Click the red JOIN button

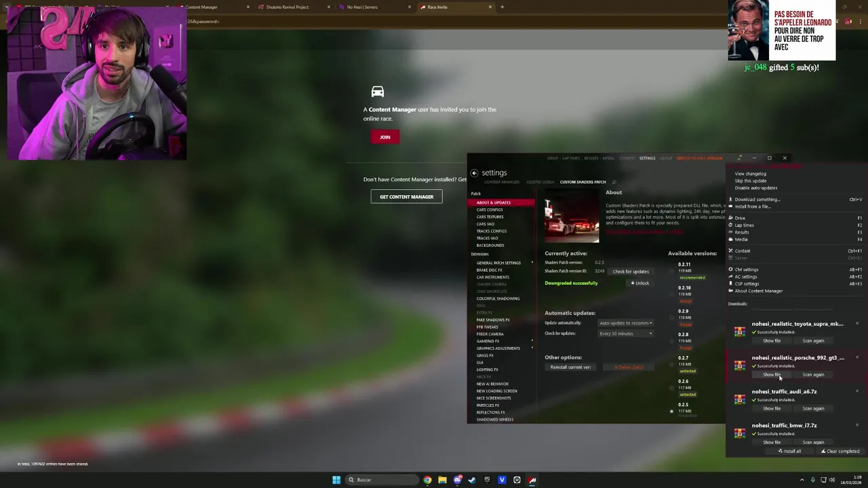tap(385, 137)
